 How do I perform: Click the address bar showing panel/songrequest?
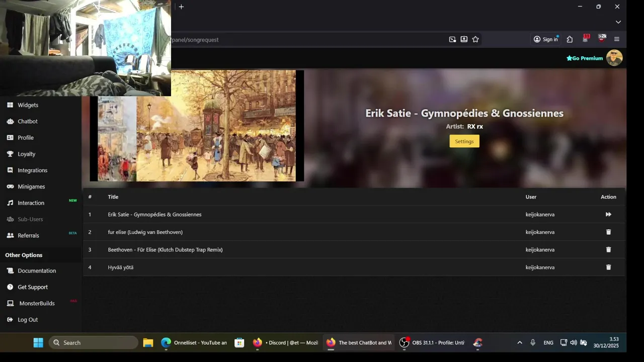(307, 40)
